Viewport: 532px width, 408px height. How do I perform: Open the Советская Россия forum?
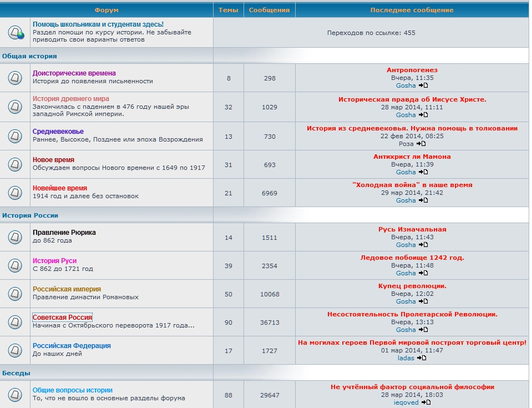click(x=62, y=318)
